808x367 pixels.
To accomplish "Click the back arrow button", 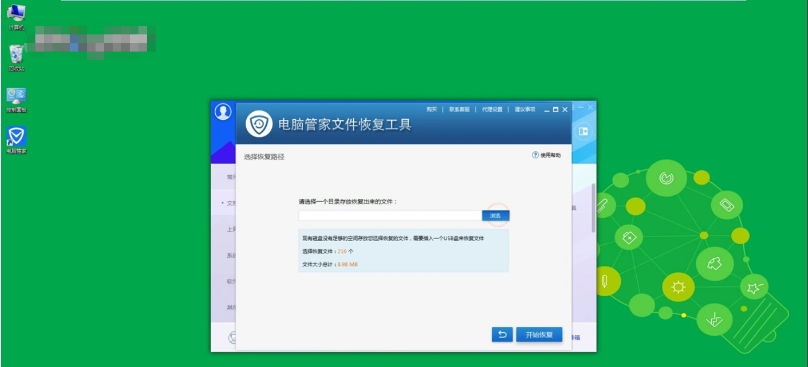I will (x=502, y=334).
